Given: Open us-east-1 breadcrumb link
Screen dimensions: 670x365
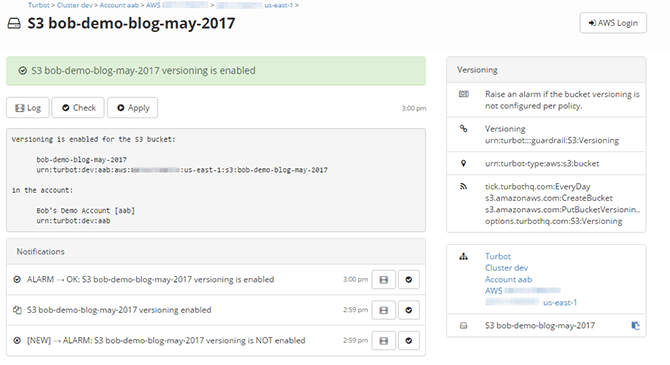Looking at the screenshot, I should pyautogui.click(x=278, y=5).
